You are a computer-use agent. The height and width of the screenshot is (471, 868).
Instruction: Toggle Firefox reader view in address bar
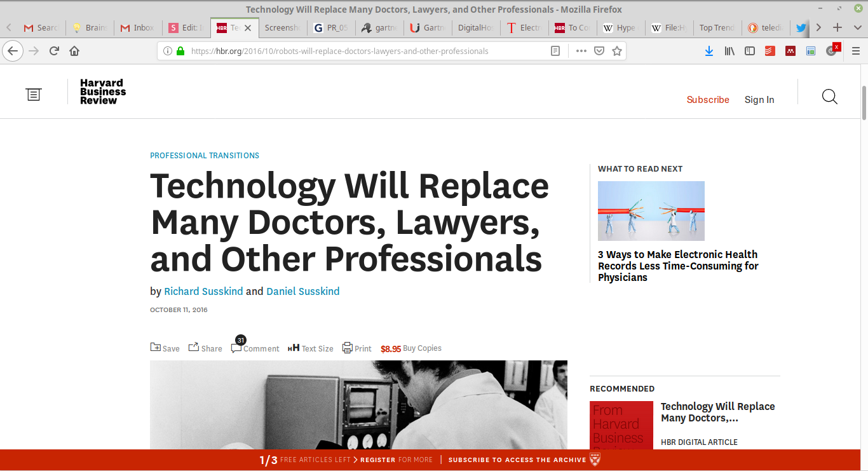[x=555, y=51]
